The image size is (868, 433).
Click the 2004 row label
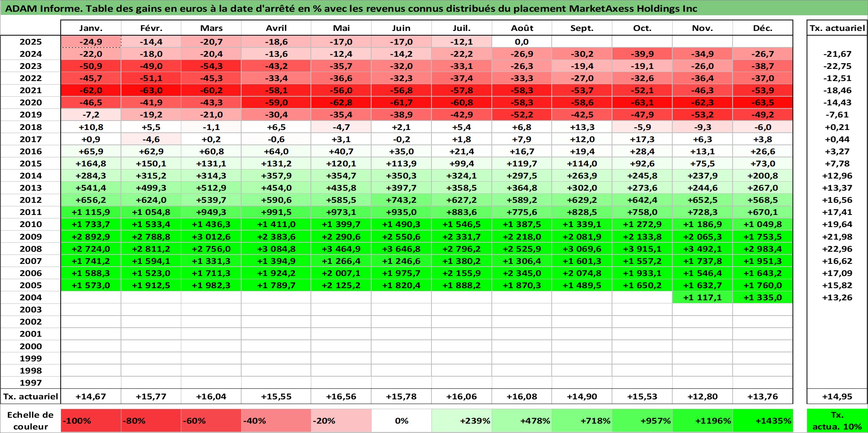31,297
